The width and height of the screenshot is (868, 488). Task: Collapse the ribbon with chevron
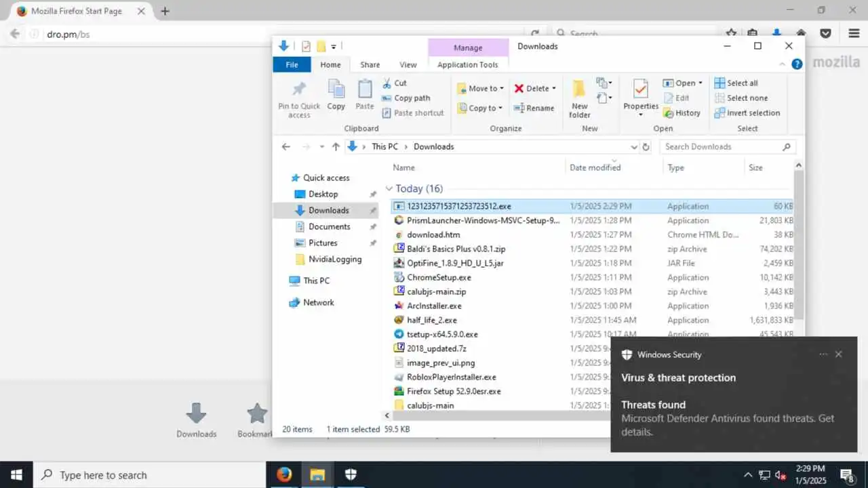coord(783,64)
